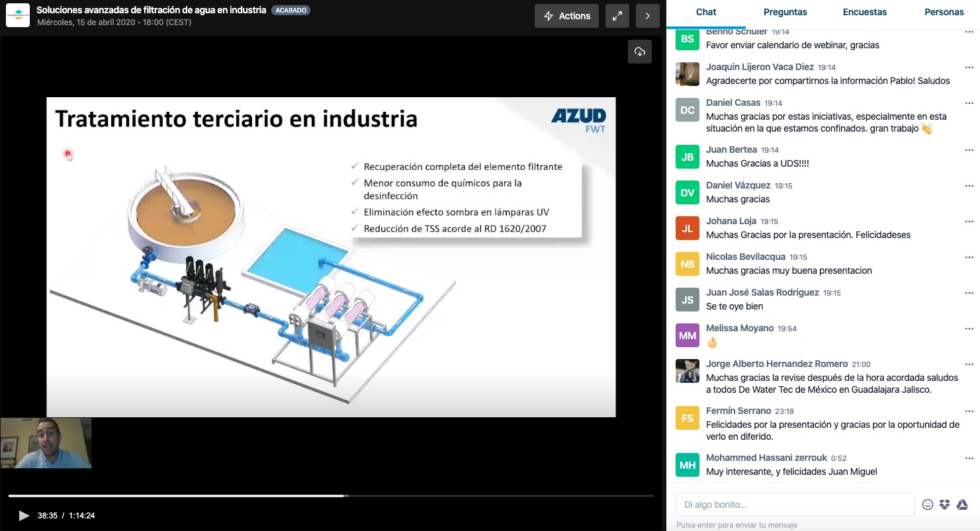Attach a file from Google Drive

(962, 505)
